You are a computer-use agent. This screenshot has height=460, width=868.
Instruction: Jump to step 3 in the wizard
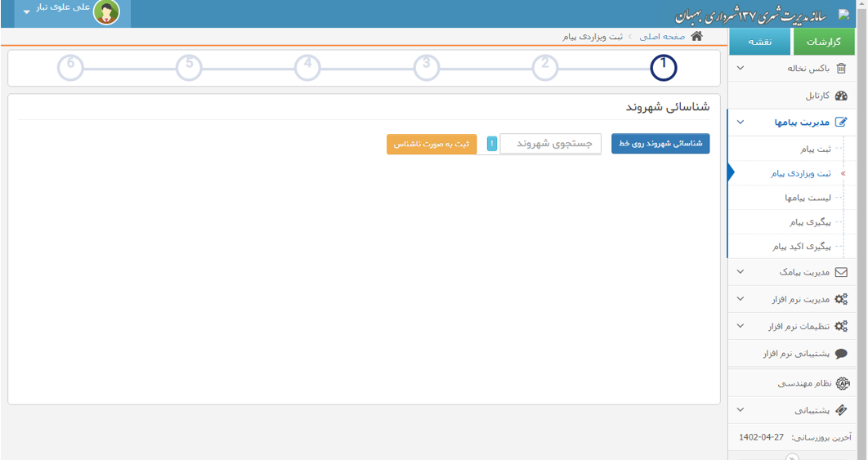[x=427, y=68]
